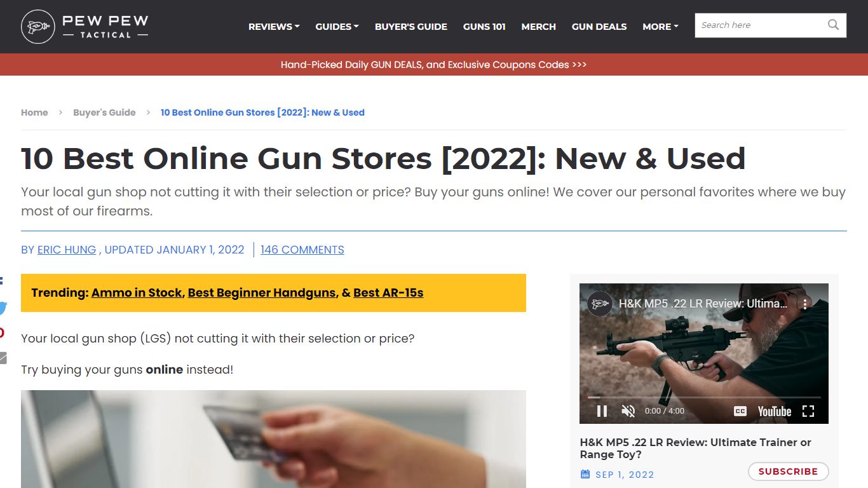This screenshot has width=868, height=488.
Task: Expand the Reviews dropdown menu
Action: tap(274, 27)
